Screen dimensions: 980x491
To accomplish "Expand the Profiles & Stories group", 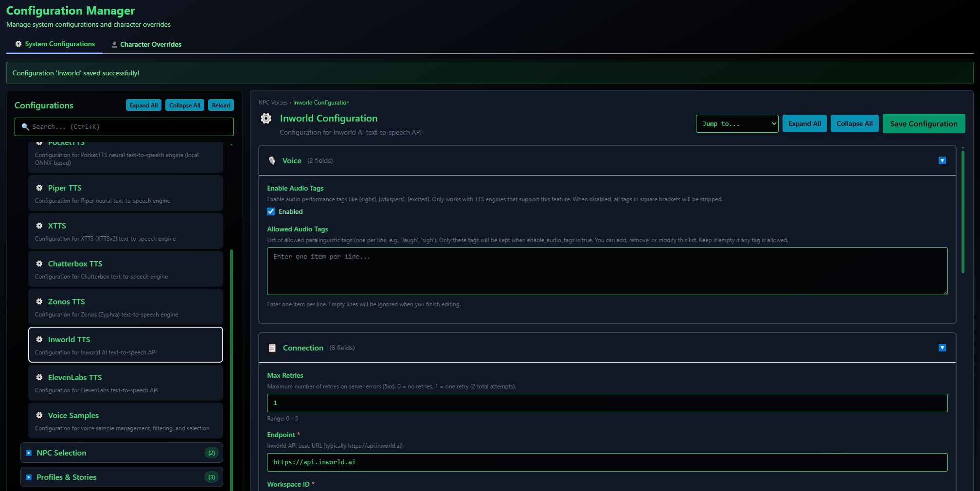I will (29, 477).
